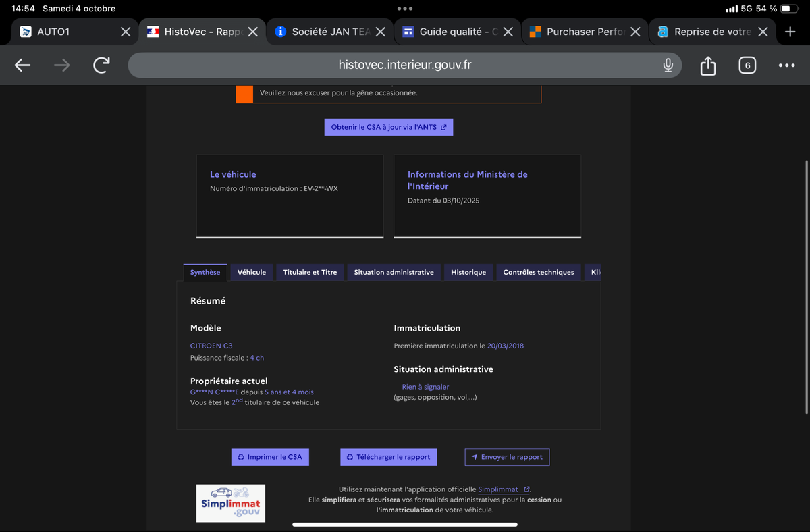The image size is (810, 532).
Task: Open the browser more options menu
Action: coord(786,65)
